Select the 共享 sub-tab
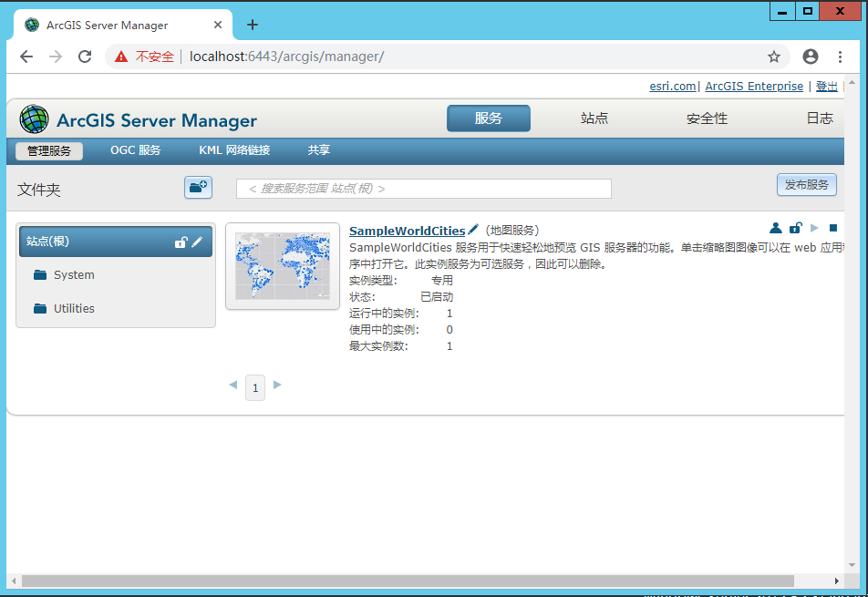 pos(319,150)
